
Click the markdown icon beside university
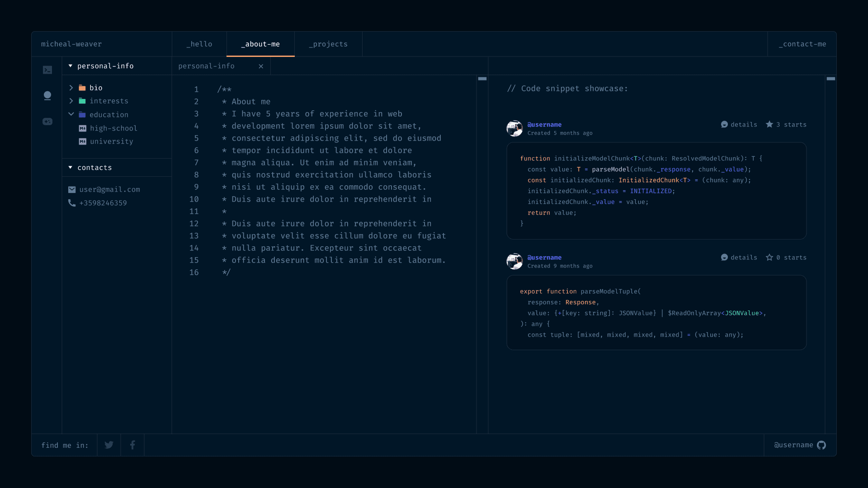(83, 141)
